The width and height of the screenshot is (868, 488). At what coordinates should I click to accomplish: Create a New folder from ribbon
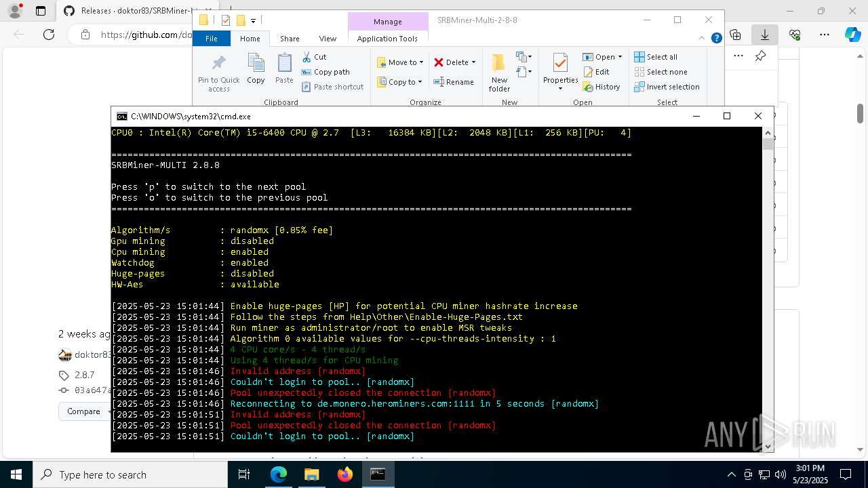499,73
